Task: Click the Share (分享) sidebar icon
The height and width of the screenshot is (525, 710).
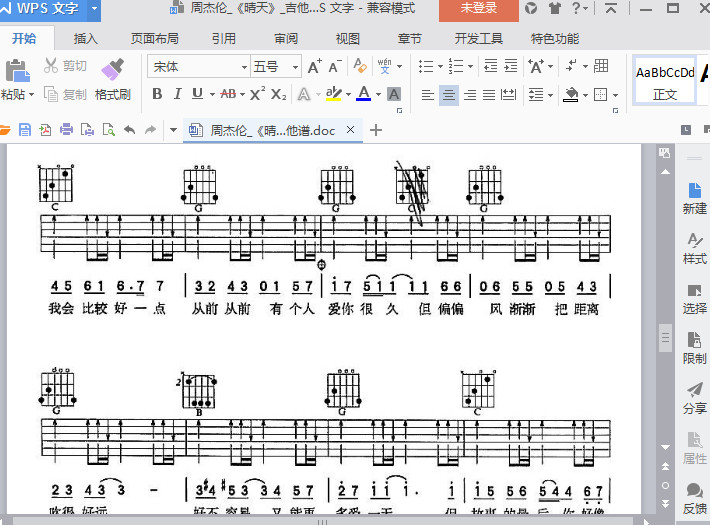Action: [x=695, y=399]
